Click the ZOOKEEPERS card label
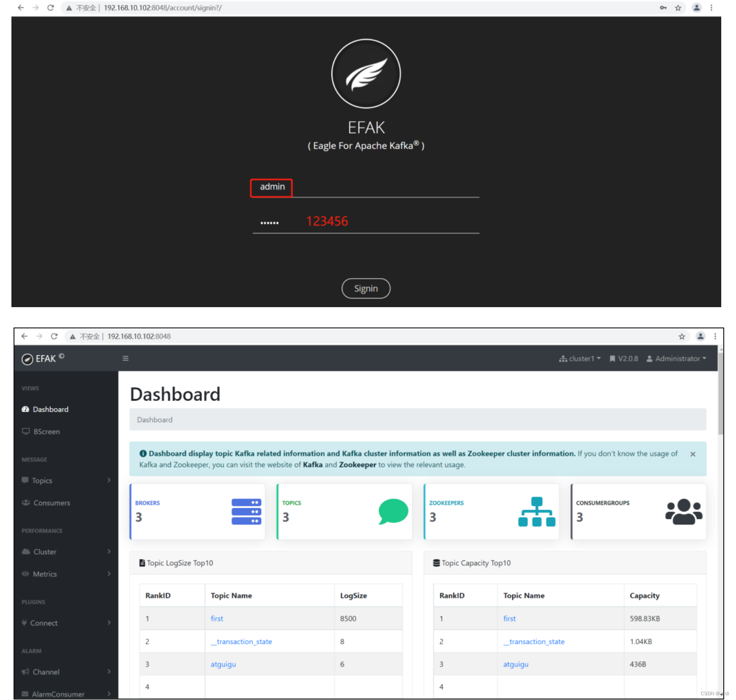 (447, 503)
